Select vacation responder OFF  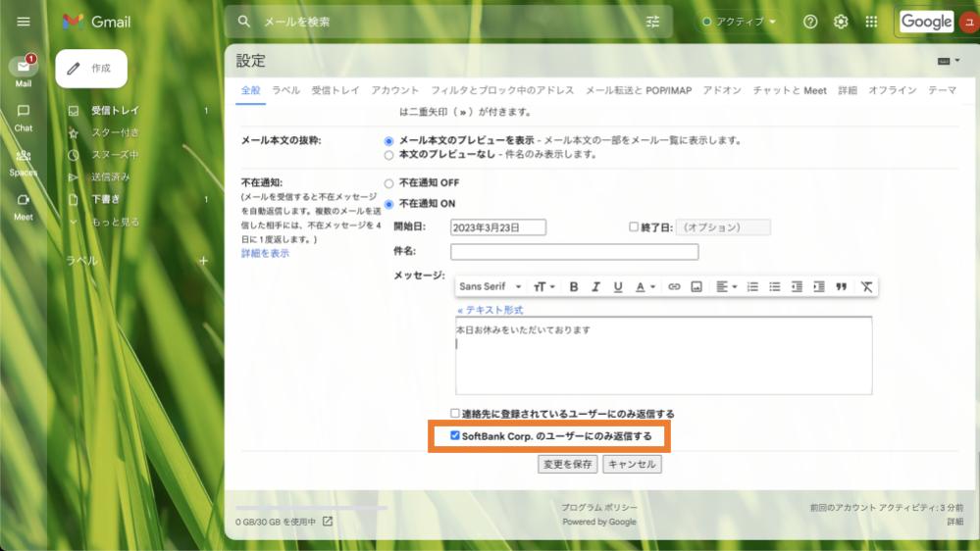coord(388,183)
